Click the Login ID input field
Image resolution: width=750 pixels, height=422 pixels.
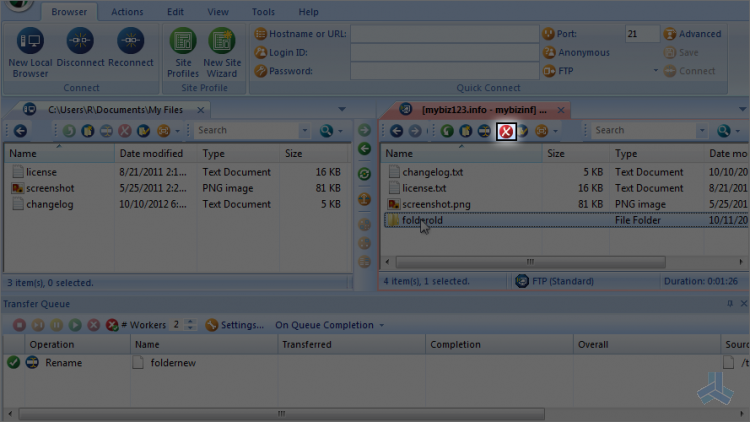(444, 53)
